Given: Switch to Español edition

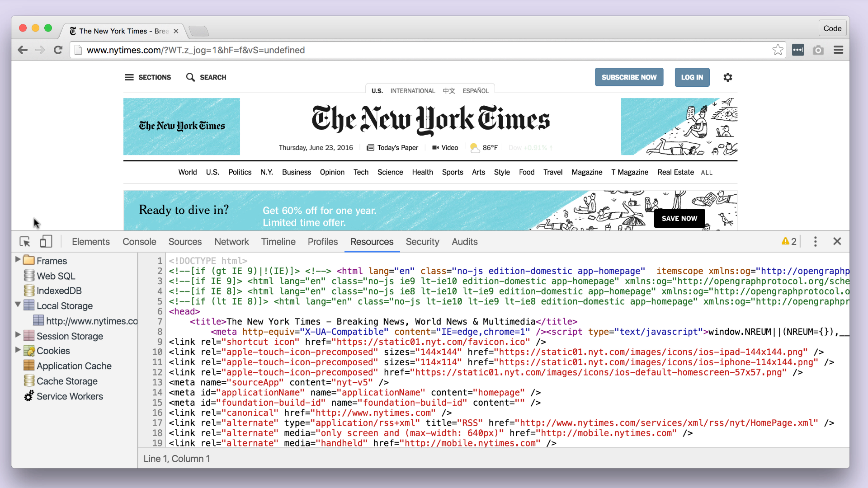Looking at the screenshot, I should click(476, 91).
